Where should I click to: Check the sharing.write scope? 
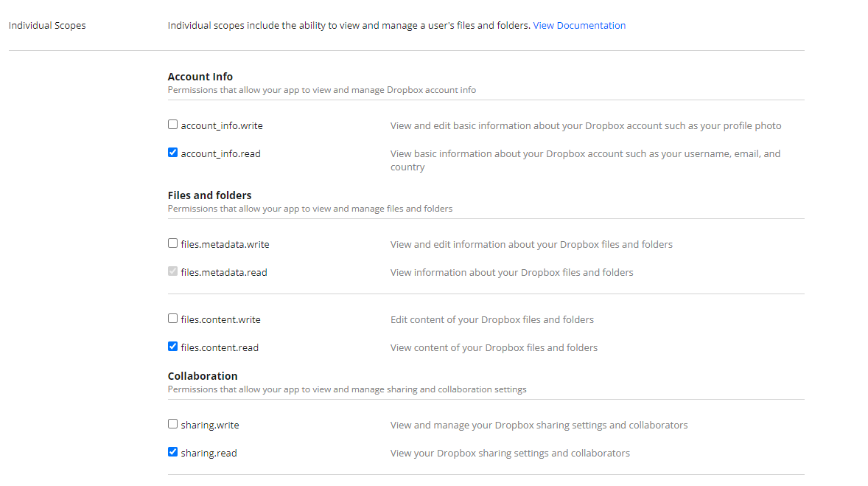coord(172,423)
